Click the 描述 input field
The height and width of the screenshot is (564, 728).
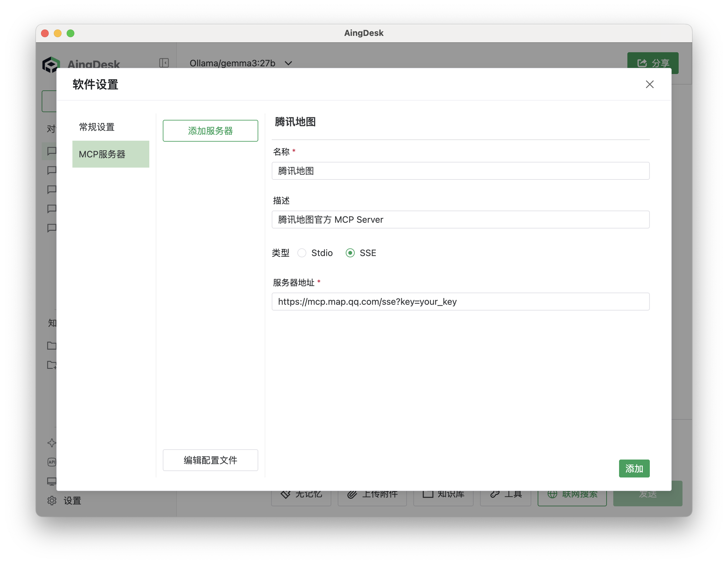pyautogui.click(x=460, y=220)
